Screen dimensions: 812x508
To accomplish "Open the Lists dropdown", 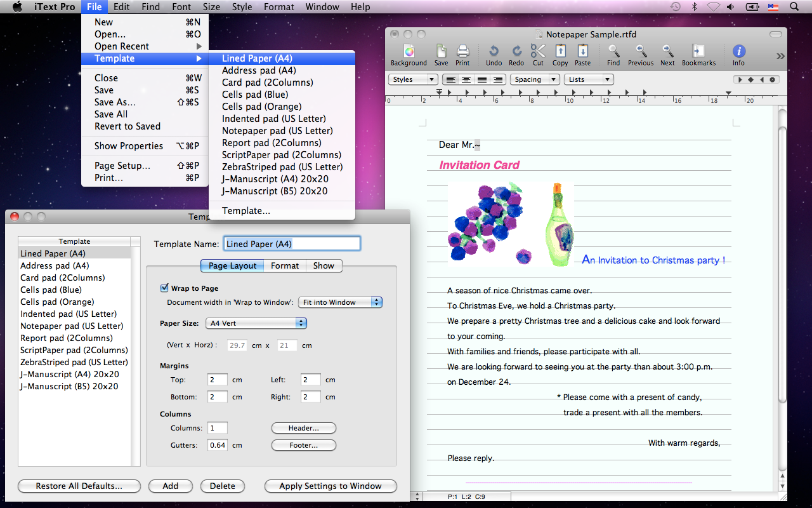I will pyautogui.click(x=589, y=79).
